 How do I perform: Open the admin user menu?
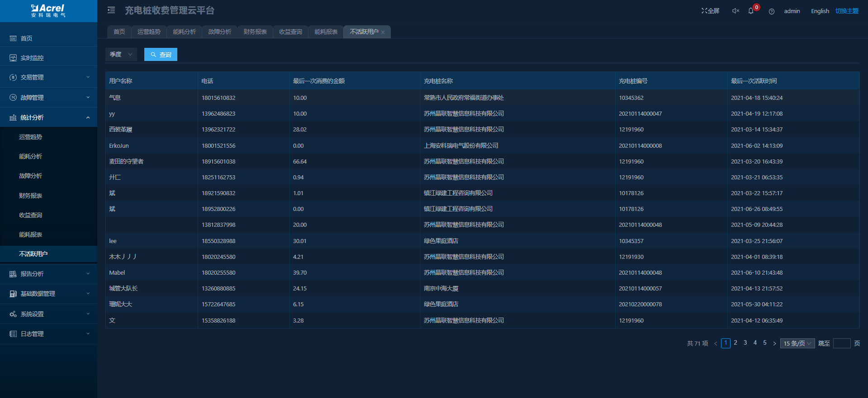coord(792,11)
